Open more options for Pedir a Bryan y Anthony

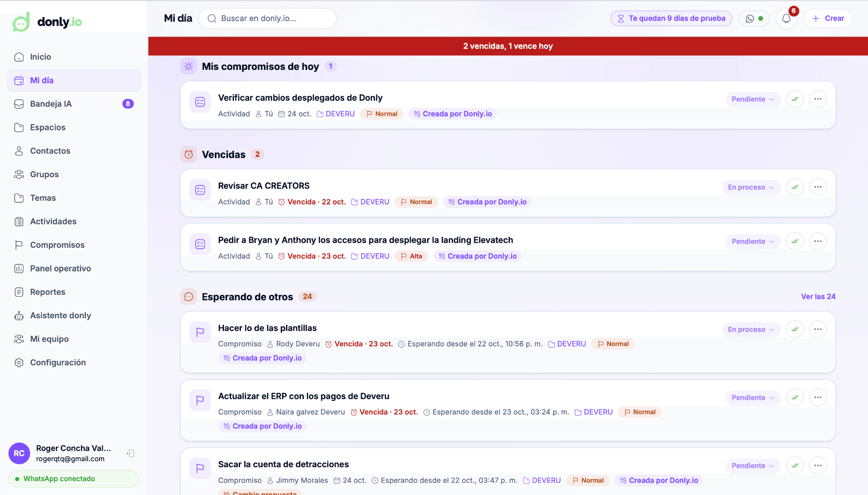[x=818, y=241]
